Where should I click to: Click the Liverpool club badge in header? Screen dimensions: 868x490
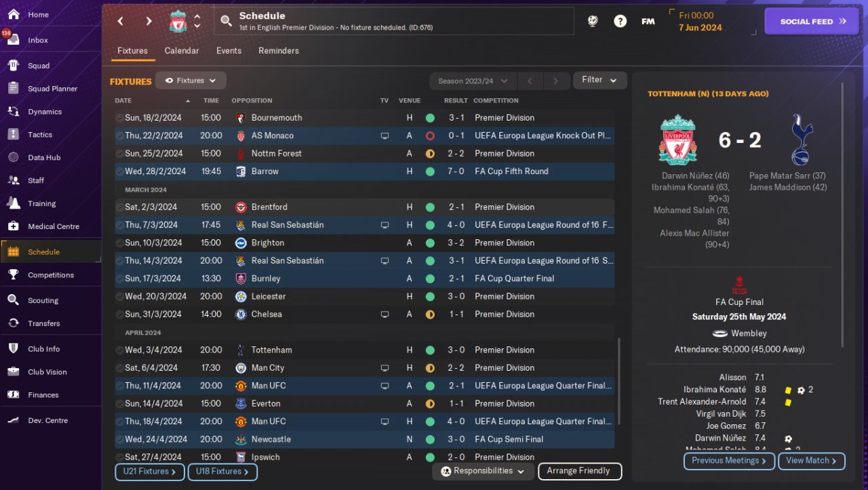click(178, 22)
